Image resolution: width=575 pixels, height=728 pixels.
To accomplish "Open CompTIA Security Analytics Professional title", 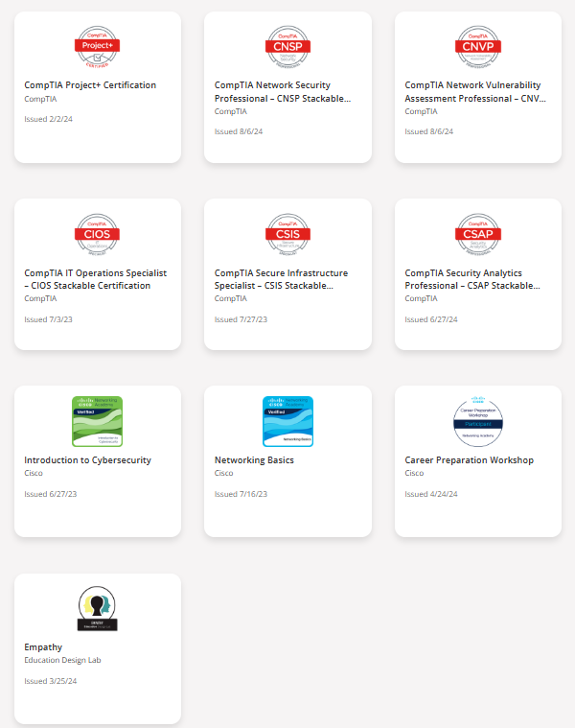I will [472, 279].
